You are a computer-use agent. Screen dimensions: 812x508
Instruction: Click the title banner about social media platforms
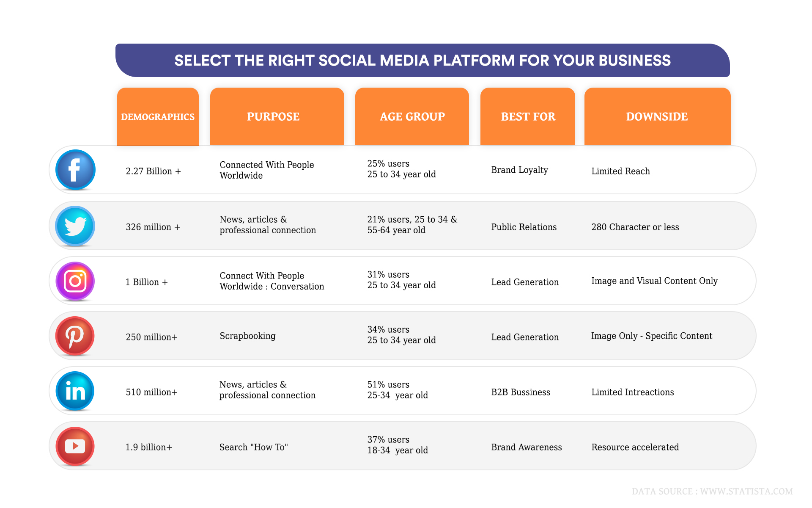coord(422,61)
